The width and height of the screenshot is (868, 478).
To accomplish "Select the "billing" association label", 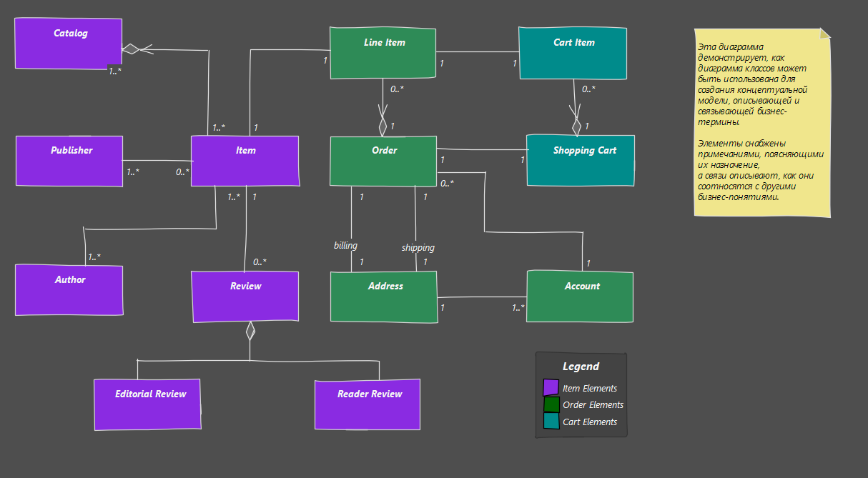I will pos(345,245).
